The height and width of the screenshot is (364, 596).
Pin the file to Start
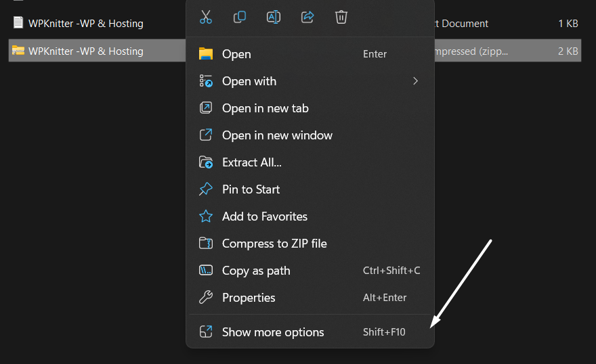(251, 189)
